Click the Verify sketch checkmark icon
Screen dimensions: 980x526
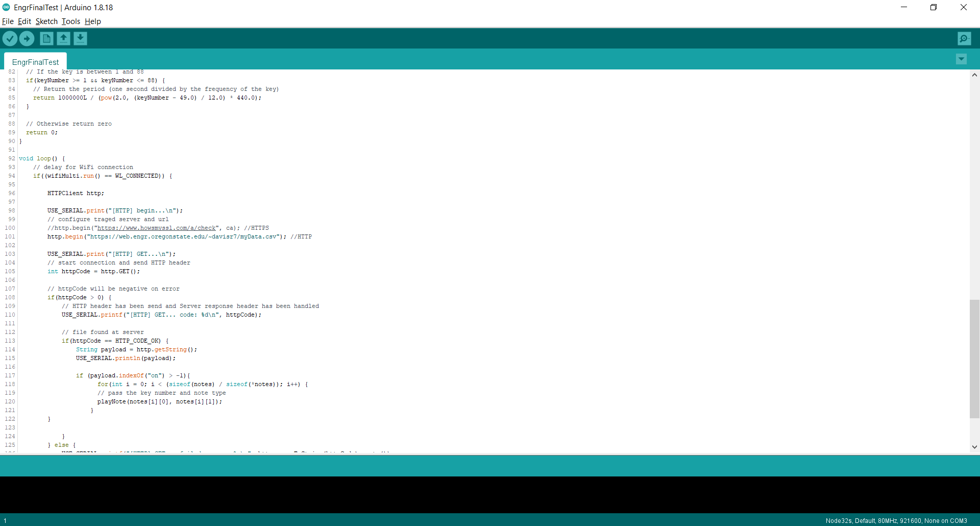click(10, 38)
